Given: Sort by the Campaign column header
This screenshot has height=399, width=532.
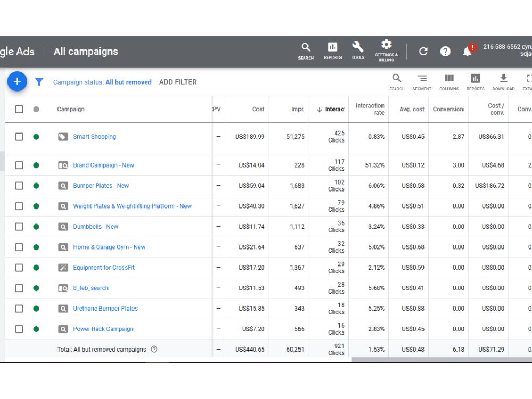Looking at the screenshot, I should click(71, 109).
